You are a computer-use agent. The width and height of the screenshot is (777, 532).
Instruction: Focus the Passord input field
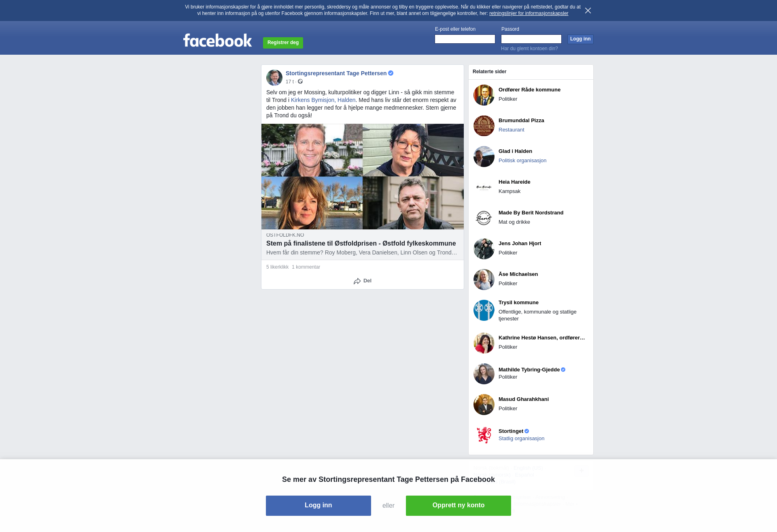click(531, 39)
